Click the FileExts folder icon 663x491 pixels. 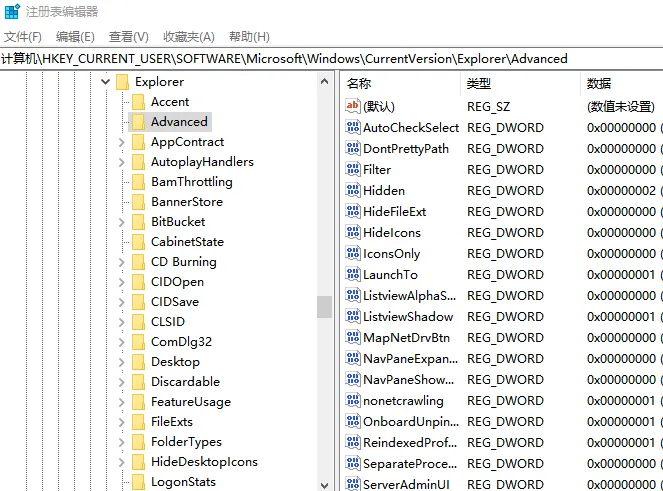pyautogui.click(x=138, y=422)
